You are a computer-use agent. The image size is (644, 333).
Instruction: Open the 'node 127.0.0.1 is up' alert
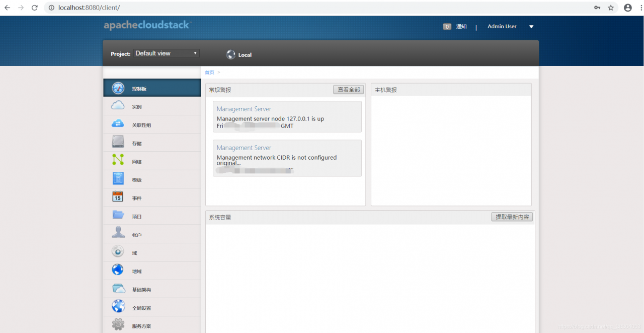[x=287, y=116]
